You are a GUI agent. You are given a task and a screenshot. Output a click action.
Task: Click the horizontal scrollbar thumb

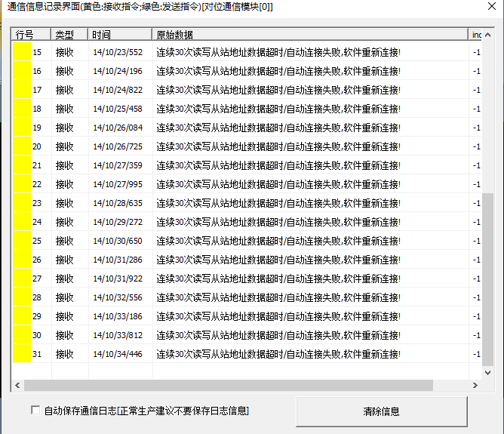(228, 386)
